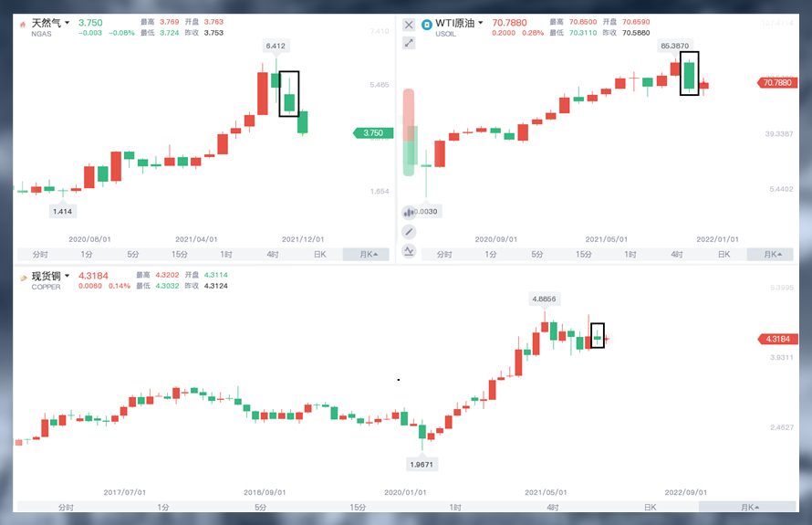Select 5分 timeframe in WTI chart
The width and height of the screenshot is (812, 525).
tap(537, 255)
